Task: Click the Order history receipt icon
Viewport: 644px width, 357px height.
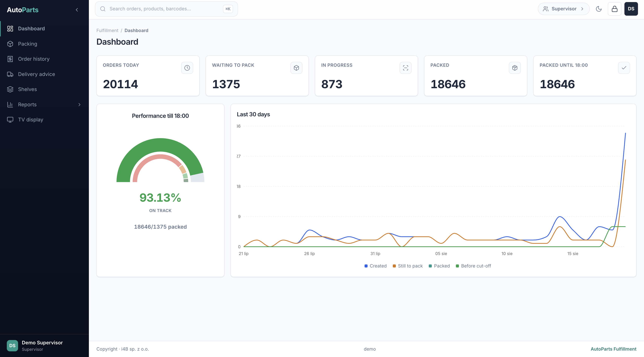Action: pyautogui.click(x=10, y=59)
